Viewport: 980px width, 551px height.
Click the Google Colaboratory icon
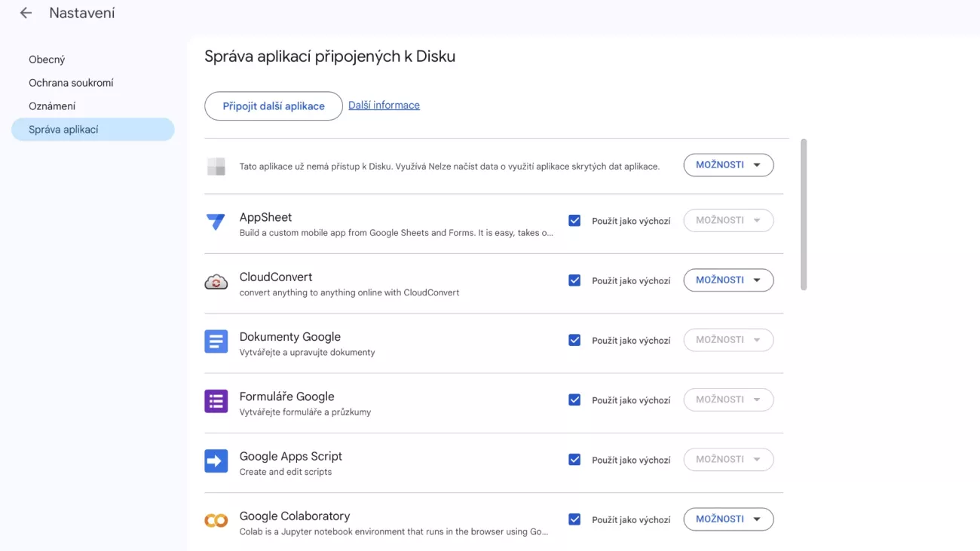[216, 521]
